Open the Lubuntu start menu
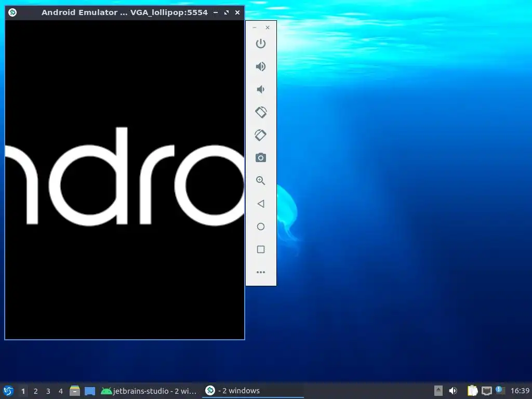Screen dimensions: 532x399 point(8,391)
